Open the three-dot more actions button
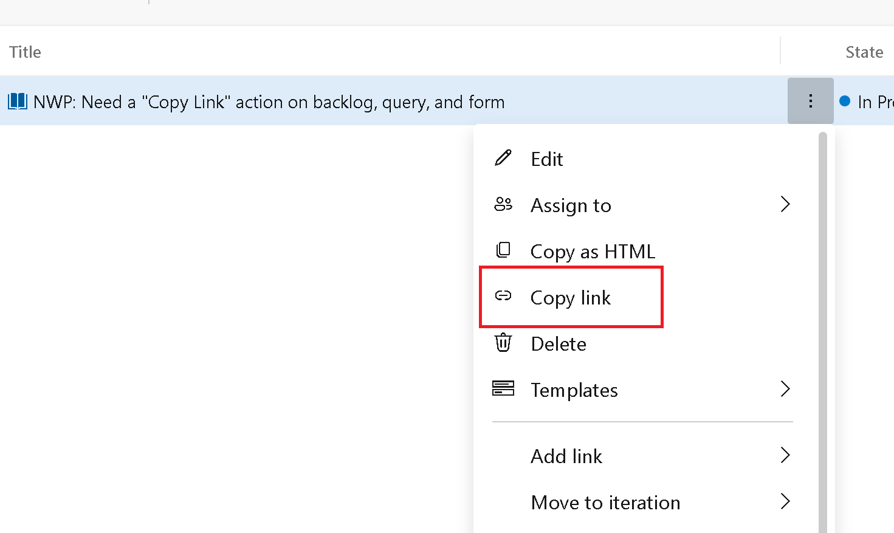The image size is (894, 533). pyautogui.click(x=810, y=101)
